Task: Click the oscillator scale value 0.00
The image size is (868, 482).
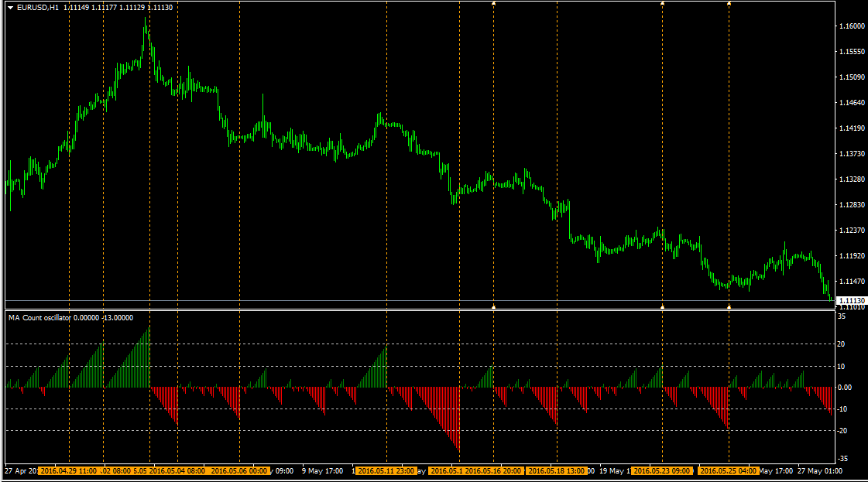Action: tap(844, 388)
